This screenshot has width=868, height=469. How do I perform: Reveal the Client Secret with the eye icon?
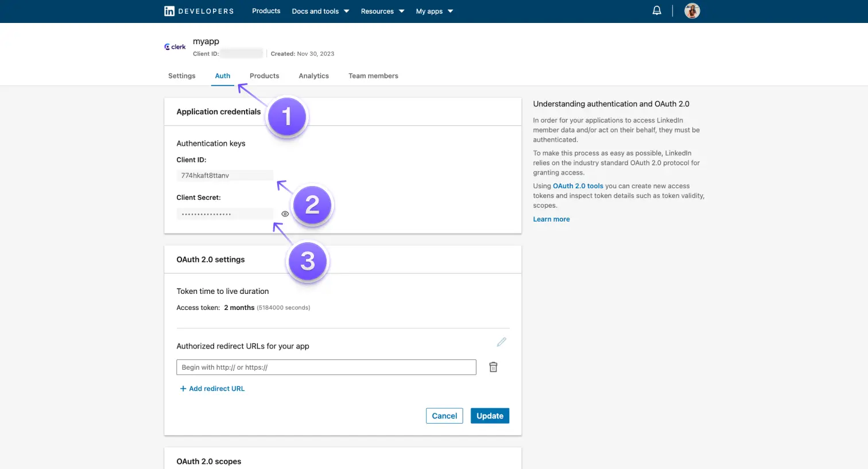coord(284,214)
